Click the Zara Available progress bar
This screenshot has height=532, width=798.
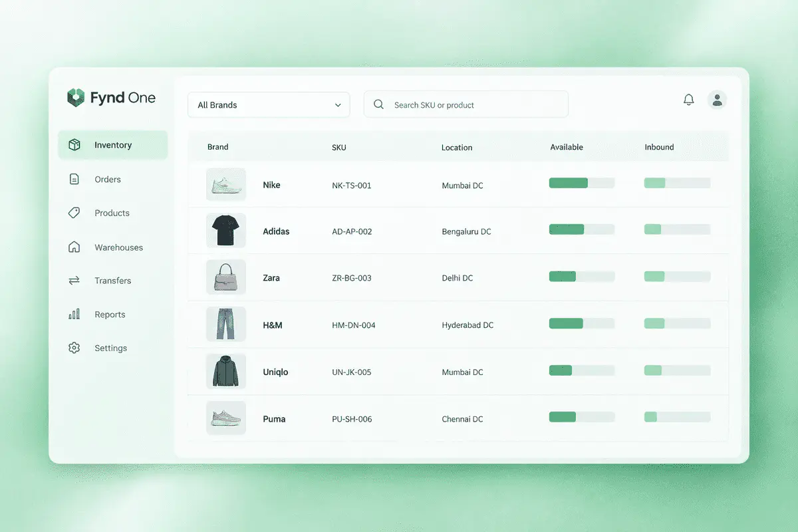(x=582, y=276)
